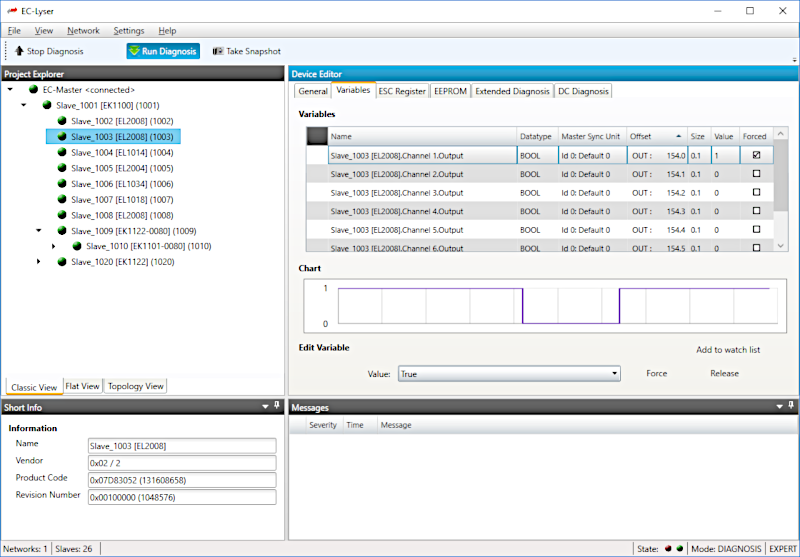This screenshot has width=800, height=557.
Task: Close the Messages panel
Action: [790, 407]
